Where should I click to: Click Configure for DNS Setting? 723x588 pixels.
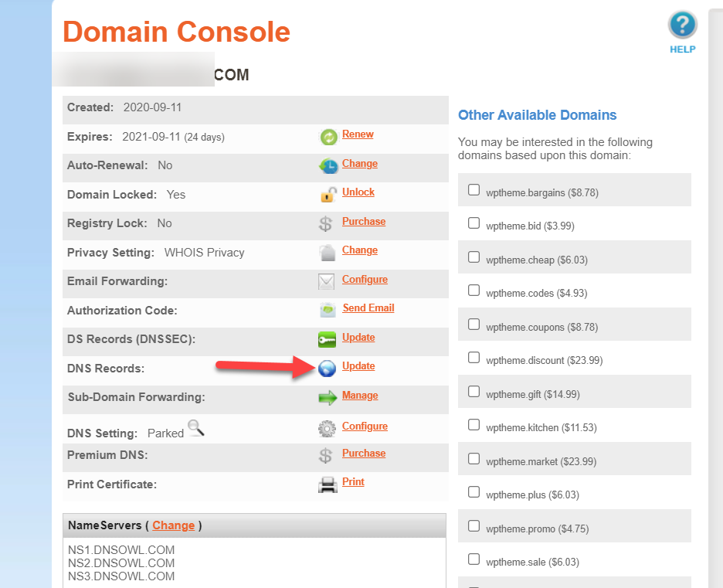click(x=365, y=427)
